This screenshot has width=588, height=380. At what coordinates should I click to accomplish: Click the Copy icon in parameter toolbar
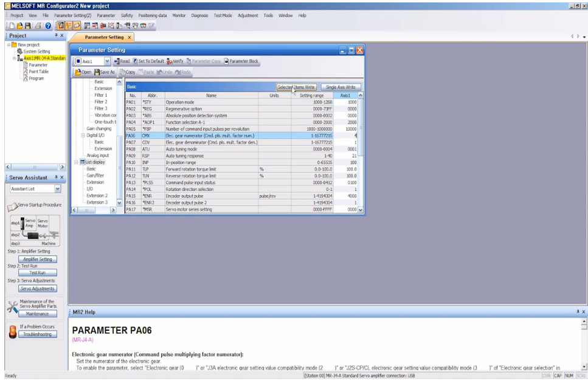122,72
